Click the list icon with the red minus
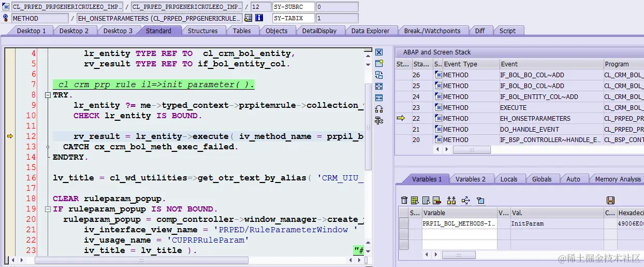 [436, 200]
